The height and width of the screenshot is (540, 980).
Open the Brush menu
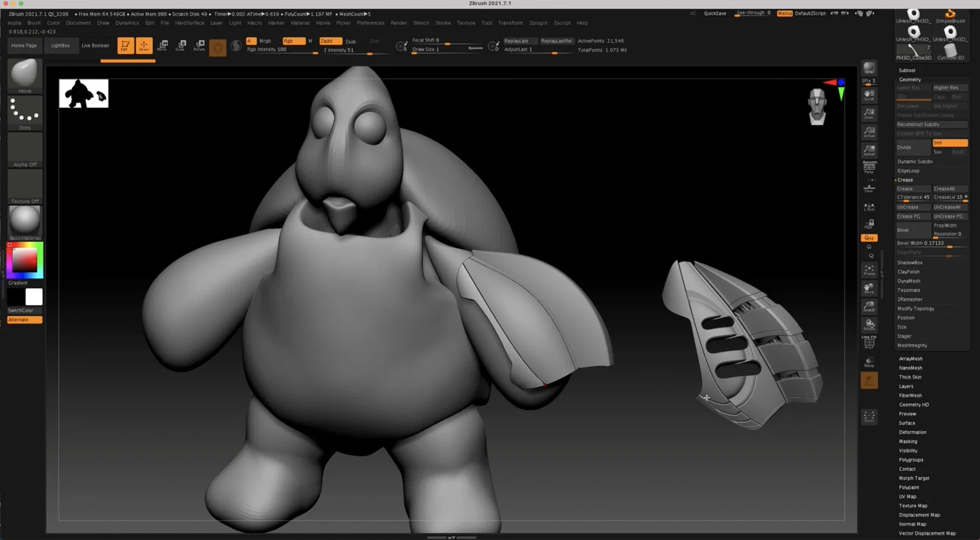(x=34, y=23)
